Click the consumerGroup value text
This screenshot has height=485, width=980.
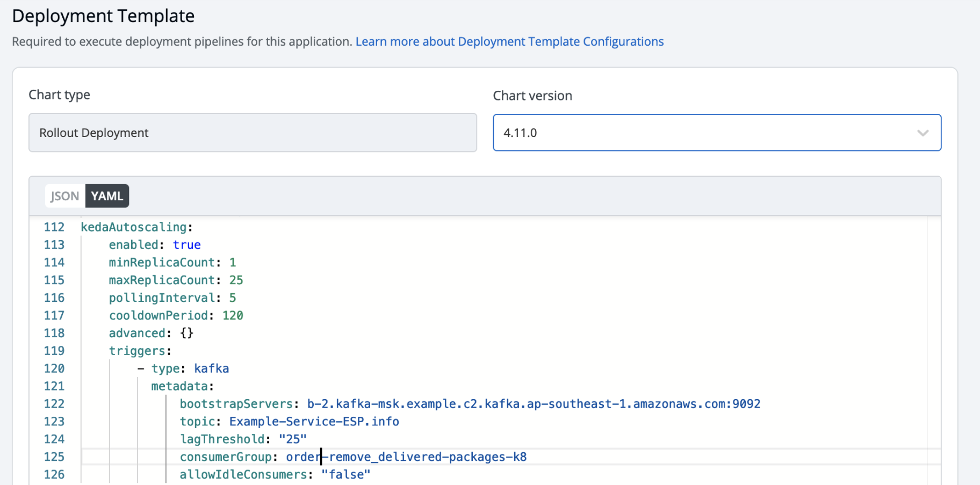pos(406,457)
